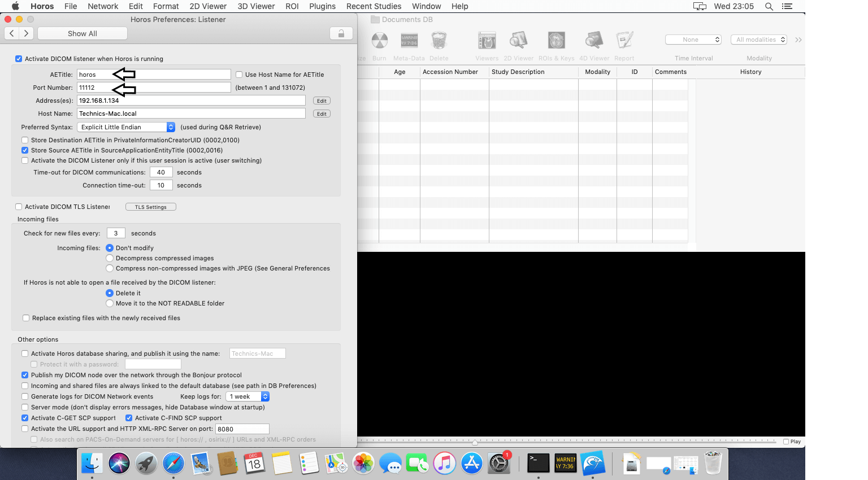
Task: Open the All modalities dropdown
Action: 759,40
